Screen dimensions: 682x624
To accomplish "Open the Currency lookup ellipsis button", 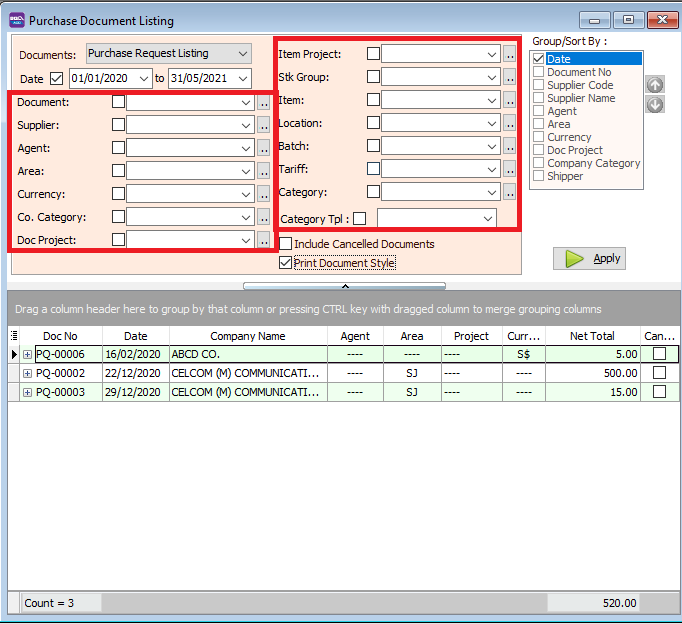I will coord(263,194).
